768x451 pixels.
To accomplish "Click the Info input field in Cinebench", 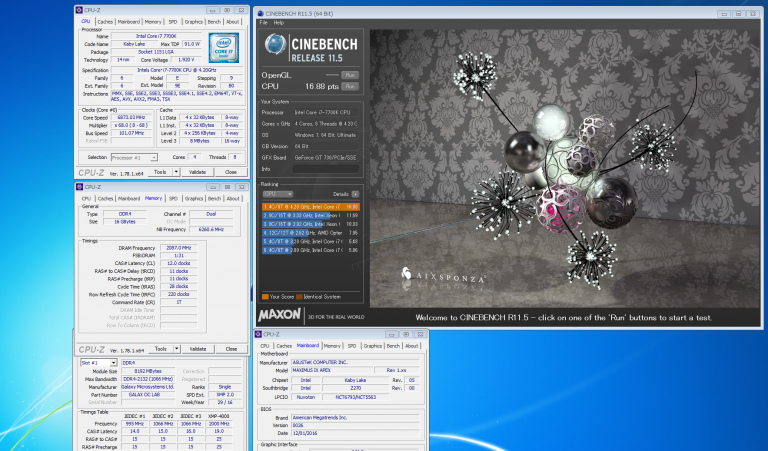I will pos(326,169).
